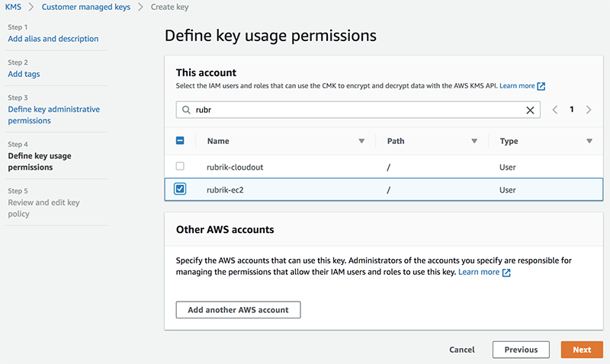
Task: Click User type cell for rubrik-cloudout
Action: point(508,167)
